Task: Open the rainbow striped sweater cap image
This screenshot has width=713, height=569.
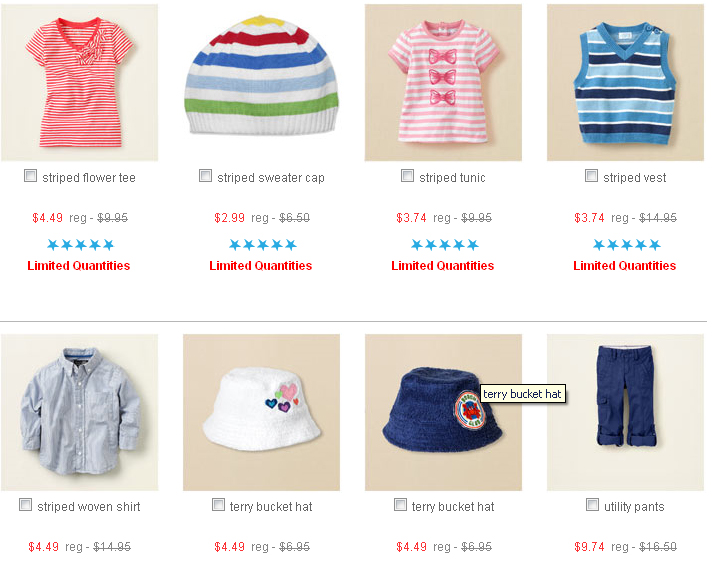Action: [261, 83]
